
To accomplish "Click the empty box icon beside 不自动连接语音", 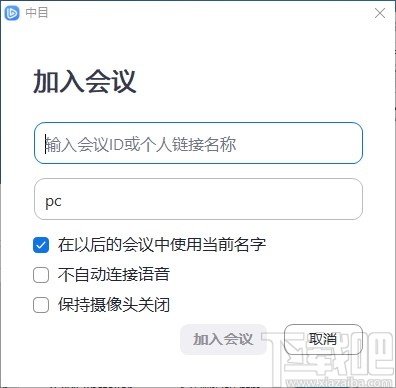I will click(41, 275).
